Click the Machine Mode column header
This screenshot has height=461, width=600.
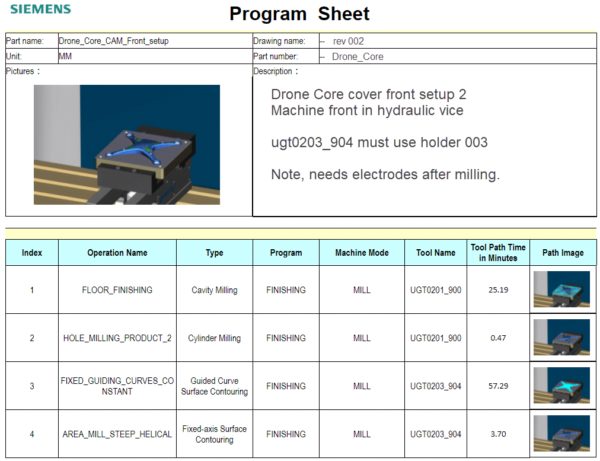point(361,253)
